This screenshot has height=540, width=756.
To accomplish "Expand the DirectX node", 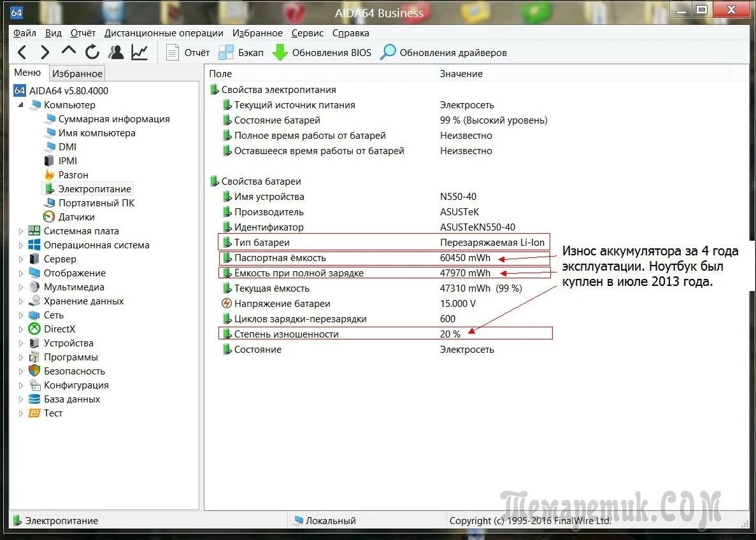I will [x=21, y=329].
